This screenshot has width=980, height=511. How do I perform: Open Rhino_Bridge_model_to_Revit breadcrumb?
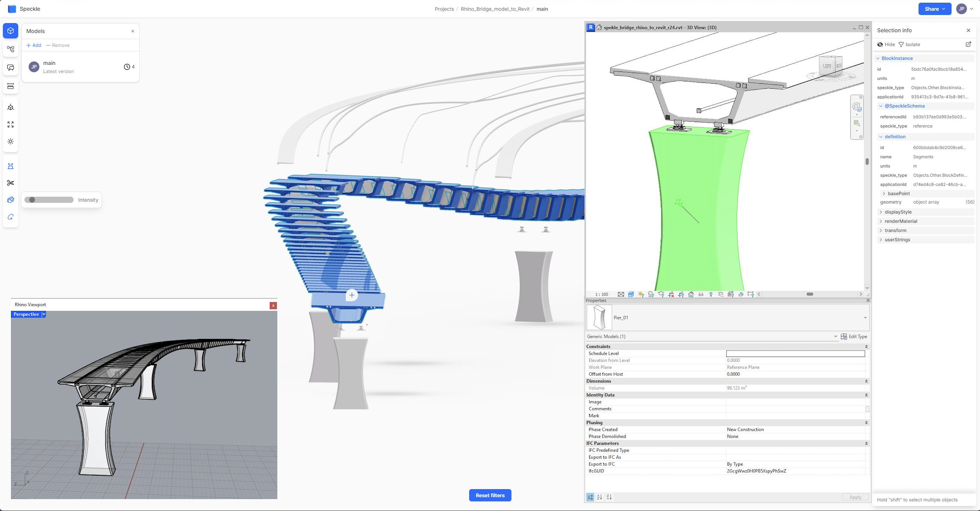point(495,9)
